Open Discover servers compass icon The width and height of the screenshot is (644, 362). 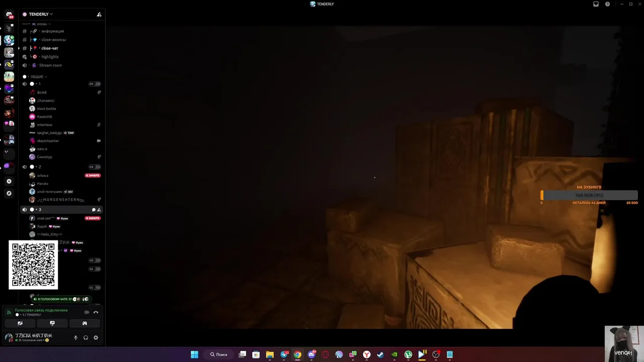9,194
